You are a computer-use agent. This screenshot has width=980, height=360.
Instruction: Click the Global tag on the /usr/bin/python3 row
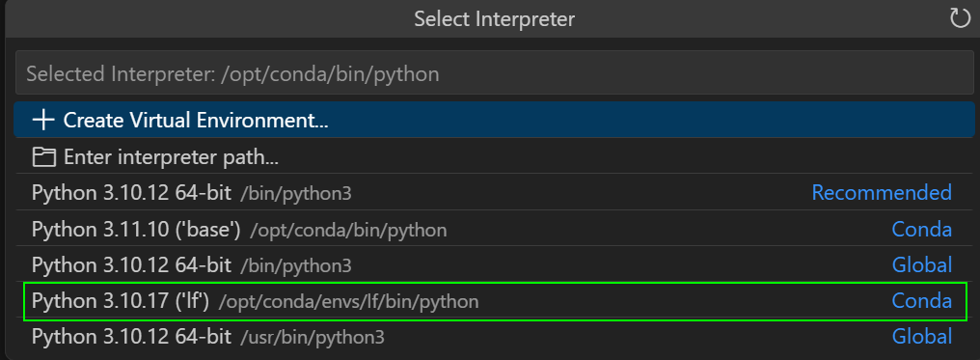921,338
